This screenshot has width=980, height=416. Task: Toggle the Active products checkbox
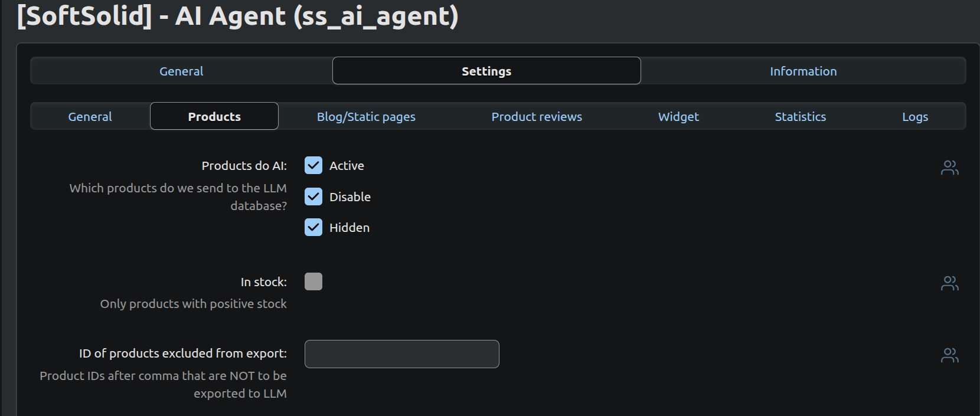[x=313, y=166]
